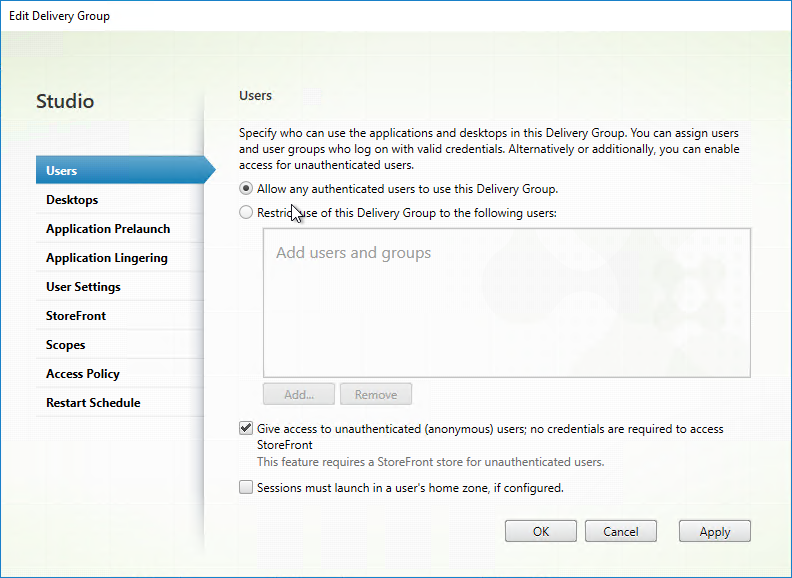
Task: Click the Add... button
Action: (x=299, y=394)
